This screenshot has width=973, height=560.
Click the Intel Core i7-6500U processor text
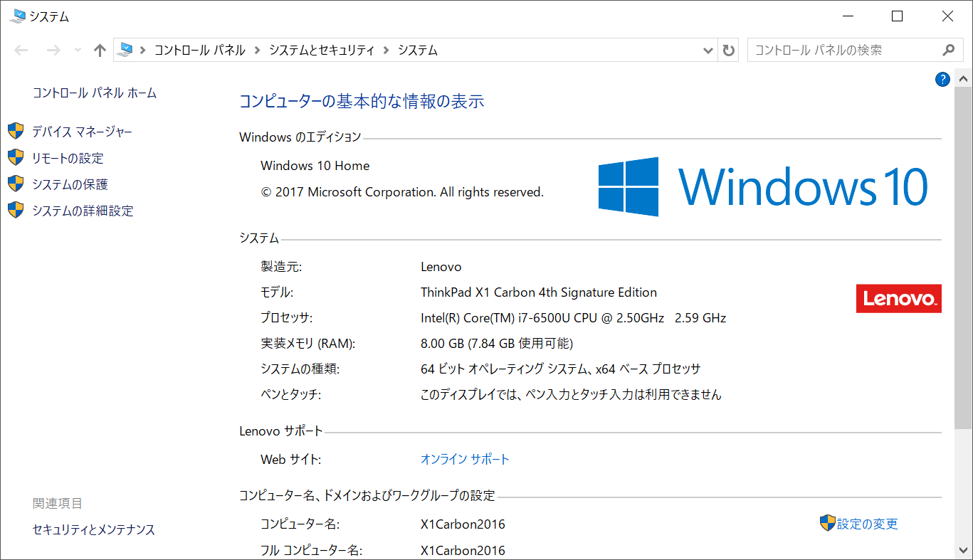pyautogui.click(x=574, y=318)
